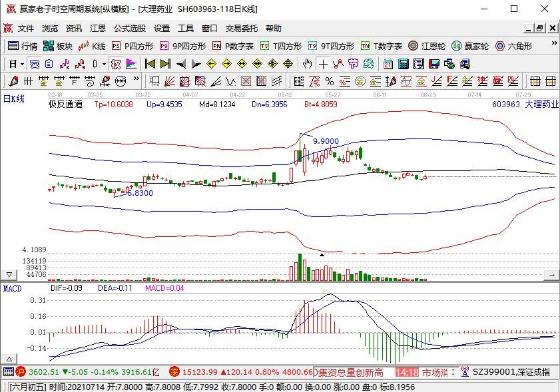Open the 浏览 menu

(50, 28)
